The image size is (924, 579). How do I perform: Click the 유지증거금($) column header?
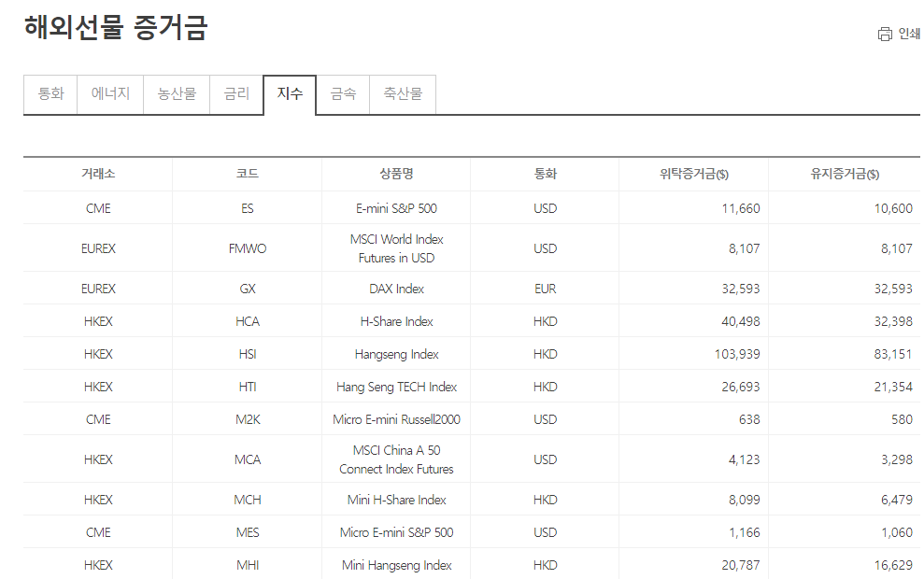pos(845,174)
